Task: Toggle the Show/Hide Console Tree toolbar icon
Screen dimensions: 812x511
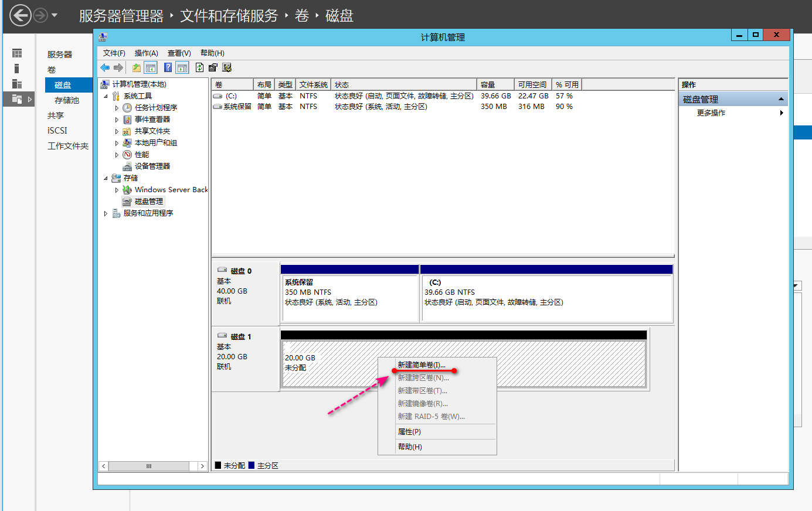Action: [x=151, y=67]
